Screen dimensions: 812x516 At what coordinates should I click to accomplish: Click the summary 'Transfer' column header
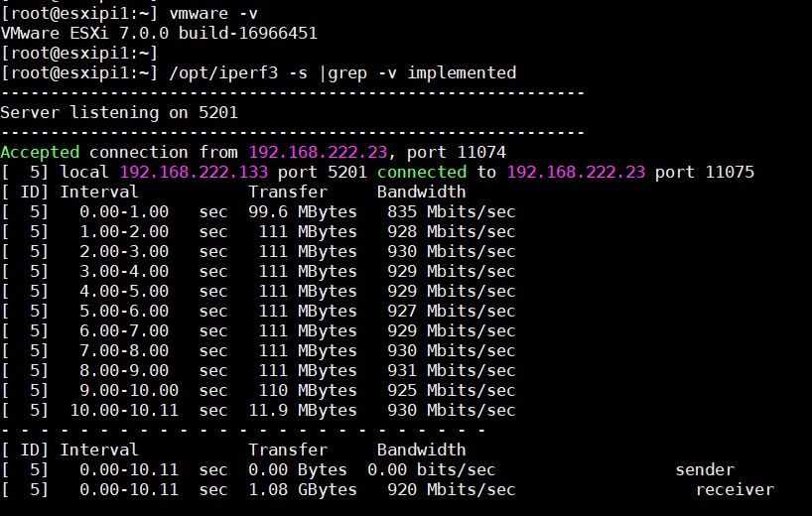pos(288,450)
